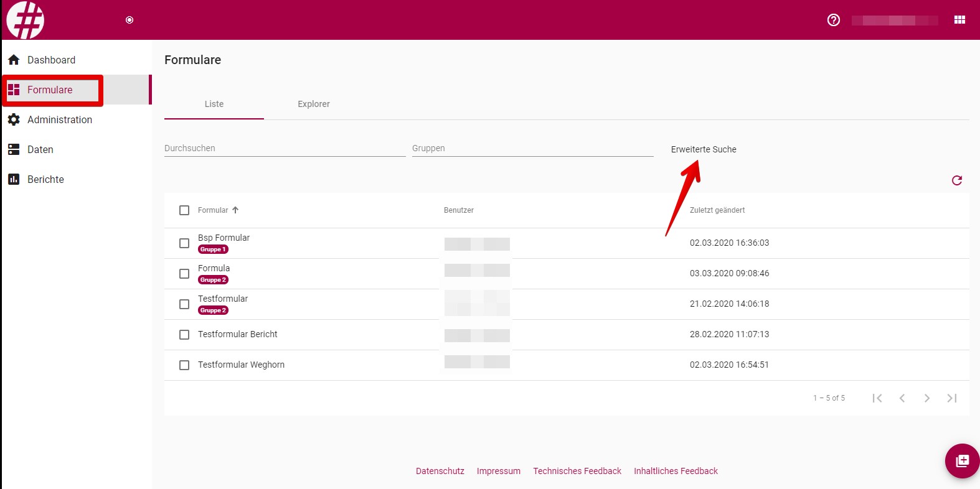The image size is (980, 489).
Task: Open the Formula entry
Action: [x=214, y=268]
